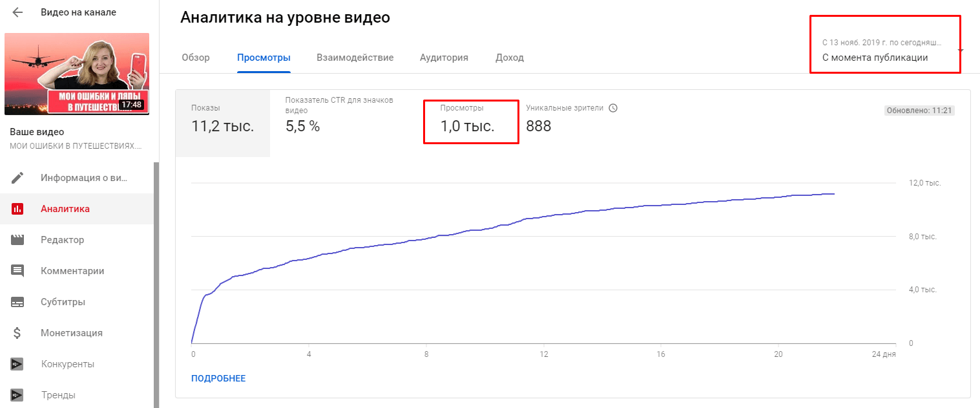The image size is (980, 408).
Task: Click the Видео на канале header text
Action: coord(79,12)
